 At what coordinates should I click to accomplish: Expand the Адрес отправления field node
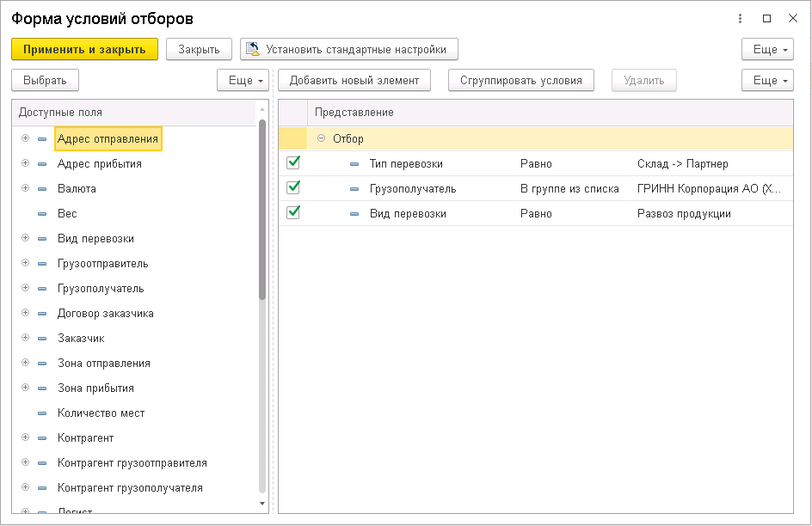(x=25, y=138)
